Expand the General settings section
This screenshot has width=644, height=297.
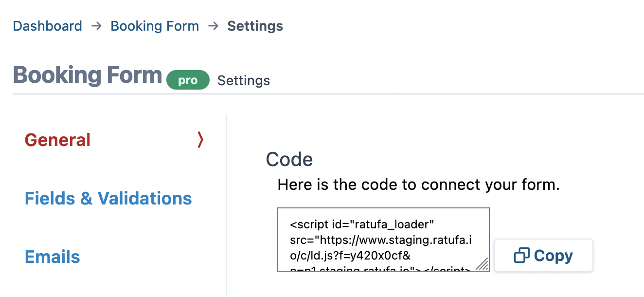click(57, 140)
